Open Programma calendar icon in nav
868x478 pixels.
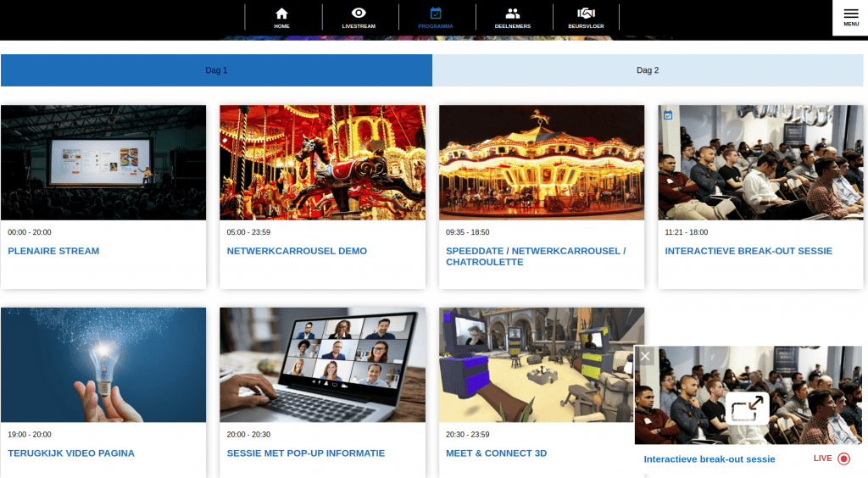pos(436,13)
